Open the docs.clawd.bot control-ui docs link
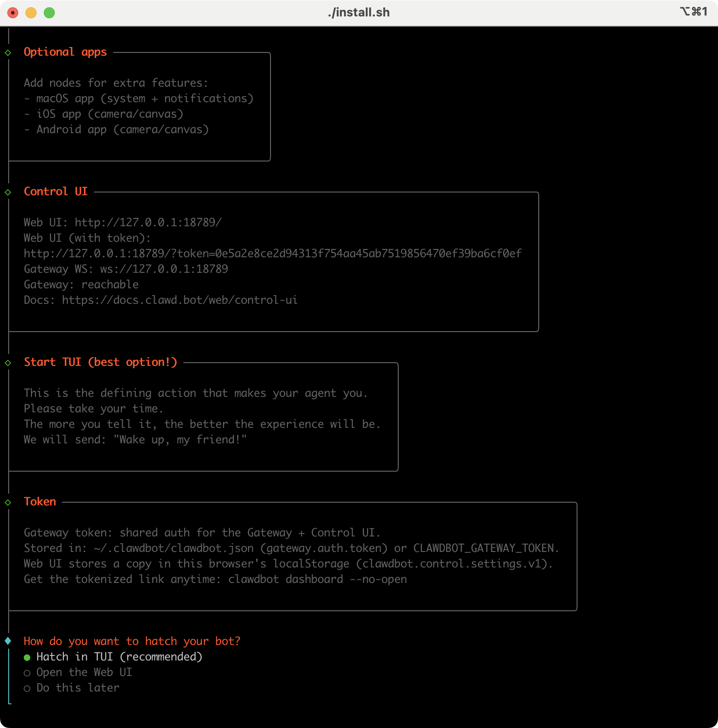The image size is (718, 728). [x=179, y=300]
